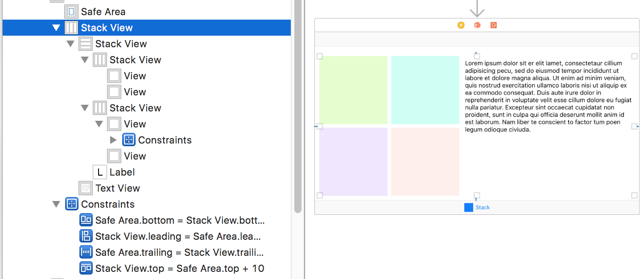Click the document outline vertical scrollbar

(298, 106)
